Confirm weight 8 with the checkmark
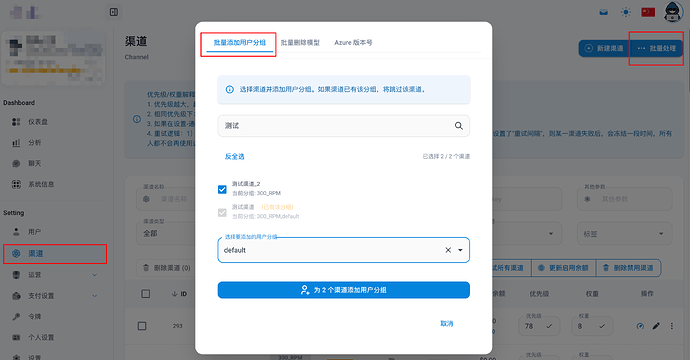Image resolution: width=690 pixels, height=360 pixels. point(602,326)
